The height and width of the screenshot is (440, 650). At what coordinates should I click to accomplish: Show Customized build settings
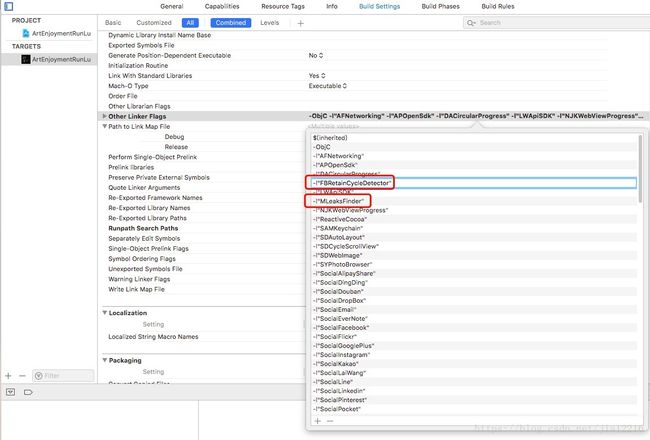(154, 22)
